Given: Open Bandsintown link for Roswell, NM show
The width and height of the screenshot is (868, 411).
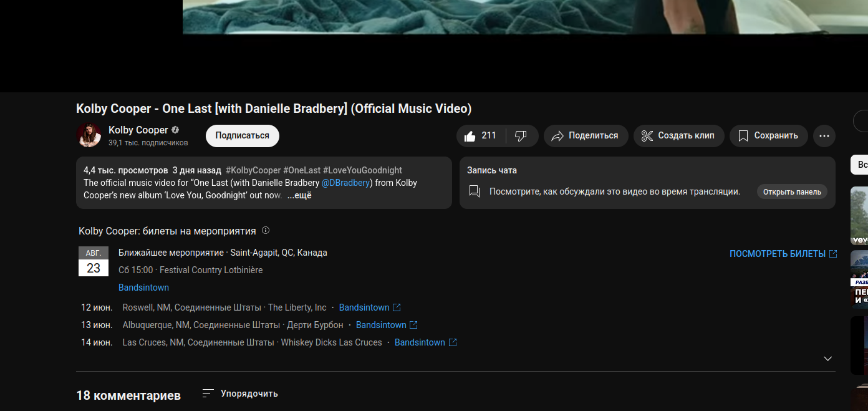Looking at the screenshot, I should (369, 307).
